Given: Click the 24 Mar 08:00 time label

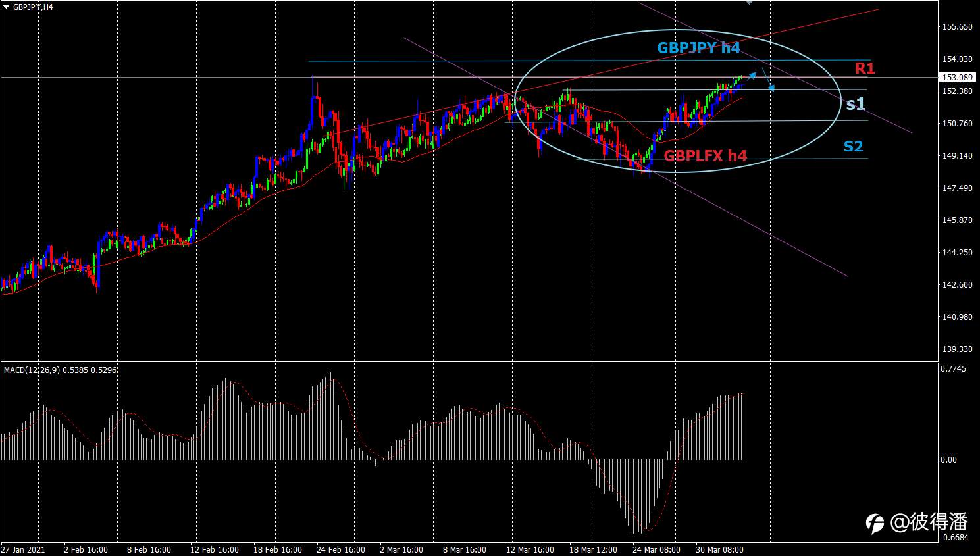Looking at the screenshot, I should pos(656,550).
